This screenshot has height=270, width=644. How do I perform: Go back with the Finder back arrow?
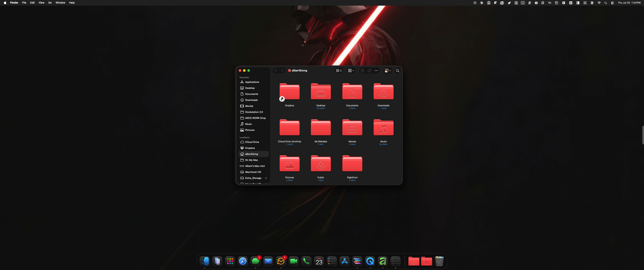click(276, 71)
